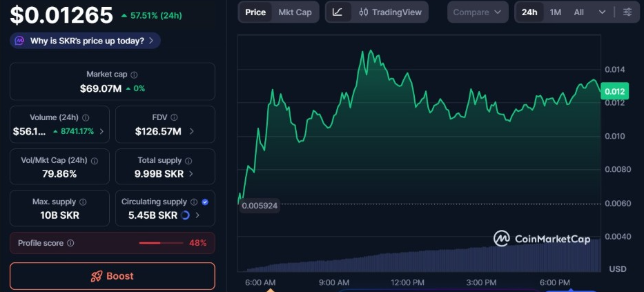Click Vol/Mkt Cap (24h) info icon
The image size is (644, 292).
[95, 161]
